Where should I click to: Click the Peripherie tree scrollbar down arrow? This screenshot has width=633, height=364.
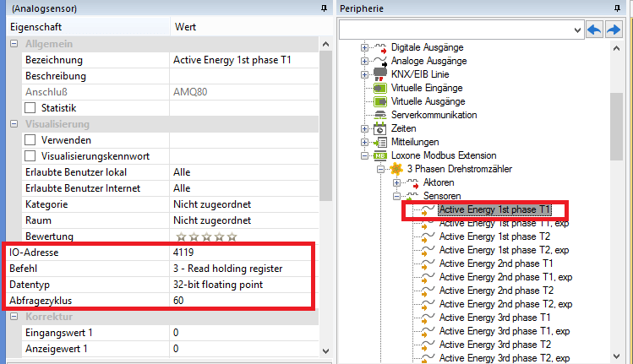[616, 356]
